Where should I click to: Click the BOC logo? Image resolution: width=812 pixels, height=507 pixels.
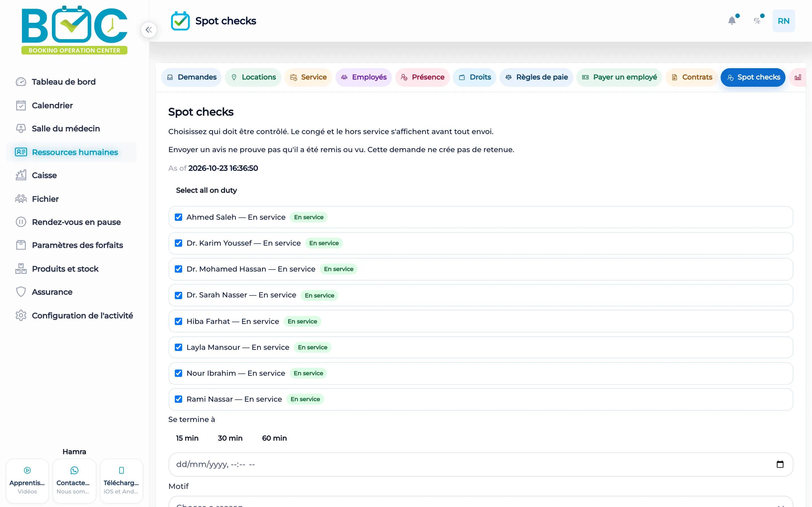pyautogui.click(x=74, y=30)
